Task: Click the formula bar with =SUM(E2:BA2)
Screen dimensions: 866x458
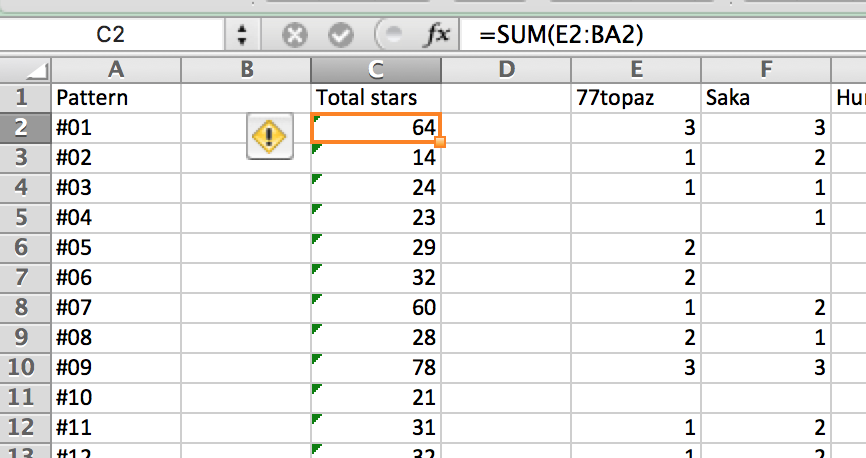Action: tap(663, 35)
